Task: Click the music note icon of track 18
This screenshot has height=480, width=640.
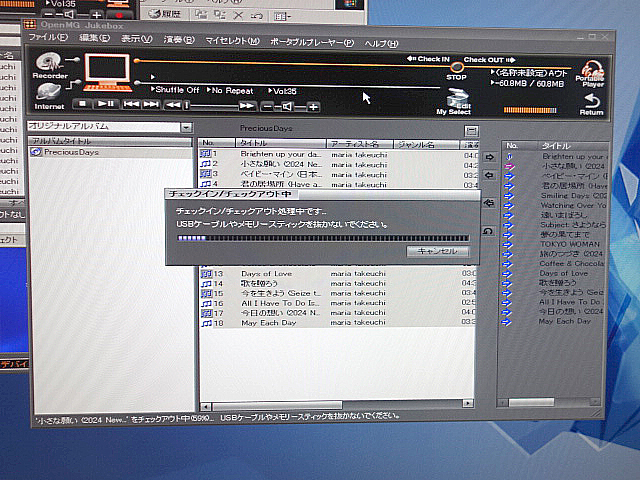Action: coord(207,323)
